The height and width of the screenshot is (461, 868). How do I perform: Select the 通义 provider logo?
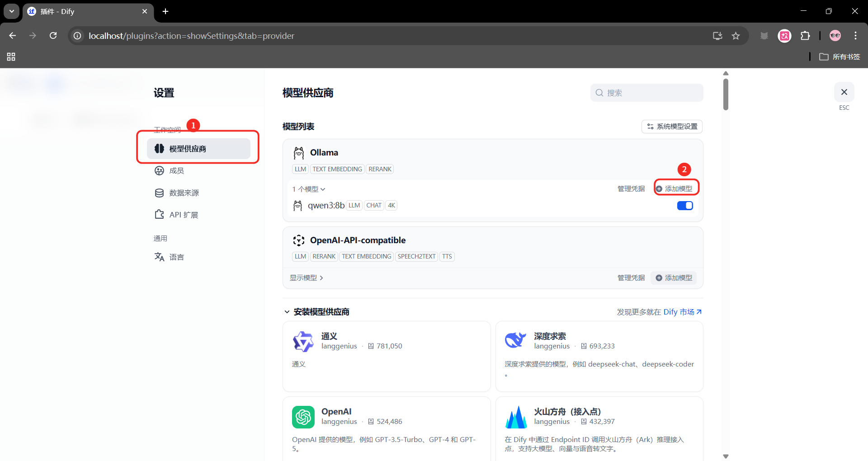coord(303,342)
